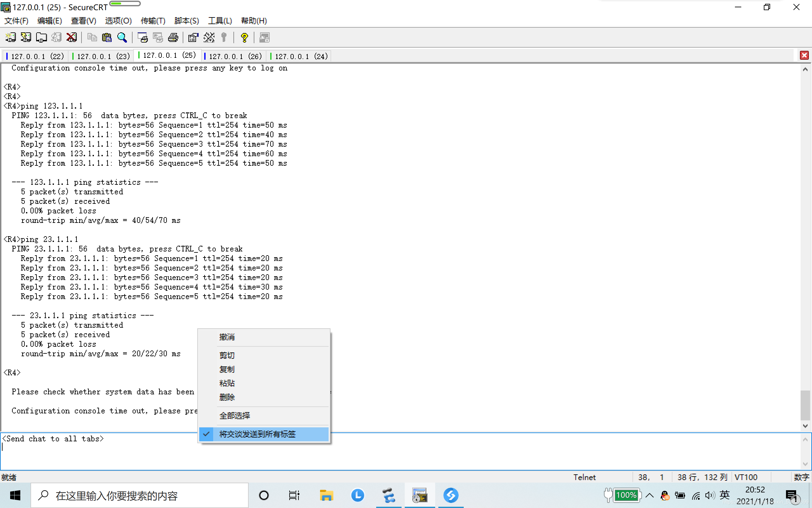Open the 工具(L) menu
The height and width of the screenshot is (508, 812).
pyautogui.click(x=220, y=21)
